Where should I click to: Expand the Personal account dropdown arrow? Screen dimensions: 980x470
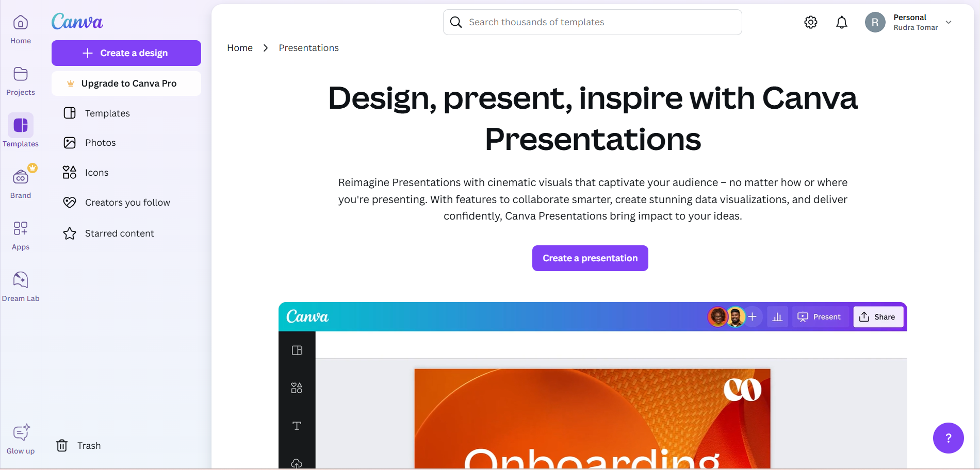949,22
